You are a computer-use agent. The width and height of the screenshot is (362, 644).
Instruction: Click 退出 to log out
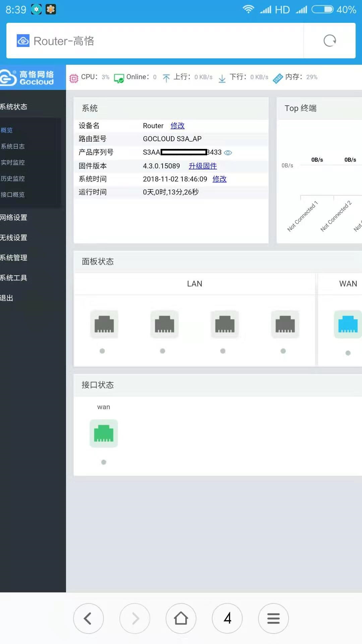tap(7, 298)
